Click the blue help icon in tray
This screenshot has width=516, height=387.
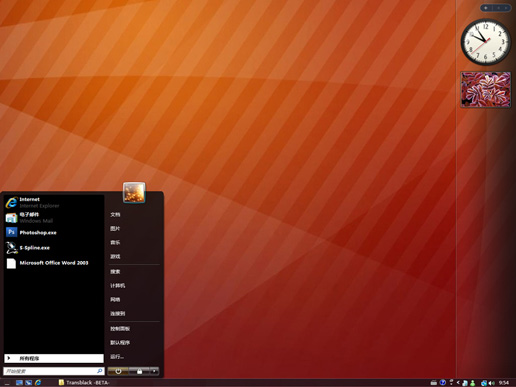coord(443,382)
